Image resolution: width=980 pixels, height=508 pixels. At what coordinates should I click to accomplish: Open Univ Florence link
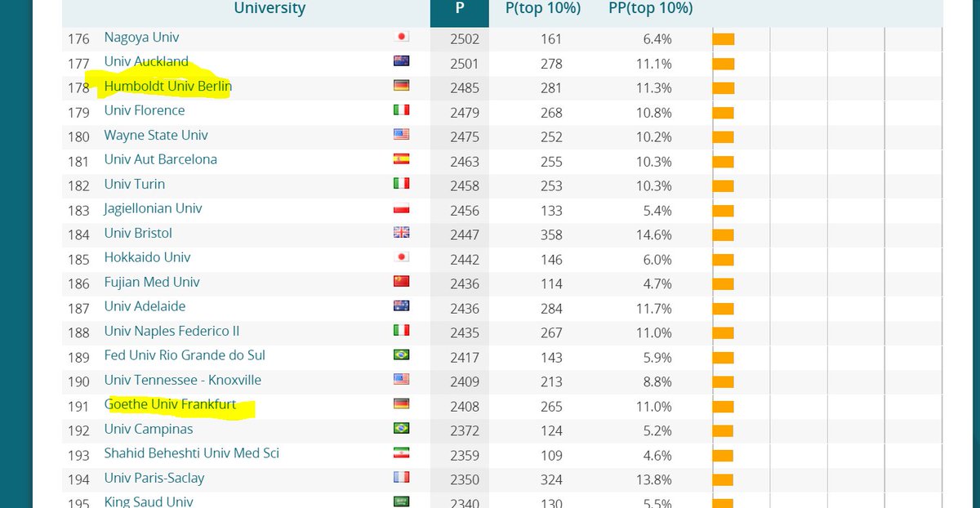[144, 111]
